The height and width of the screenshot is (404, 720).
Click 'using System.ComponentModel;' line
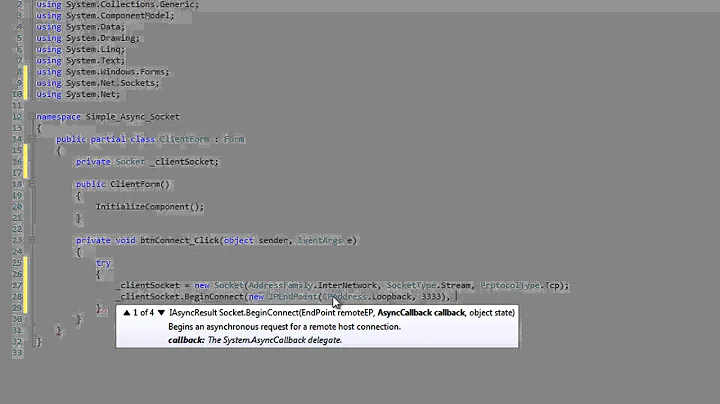(105, 16)
